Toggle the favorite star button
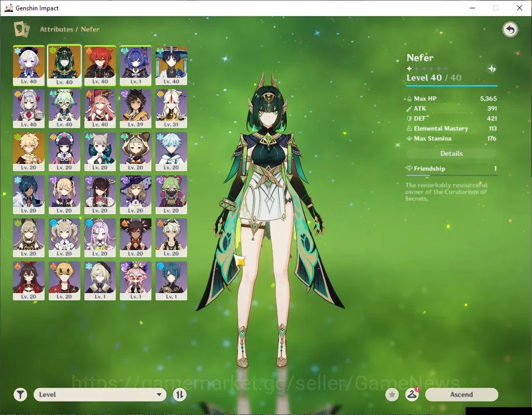This screenshot has height=415, width=532. 392,395
